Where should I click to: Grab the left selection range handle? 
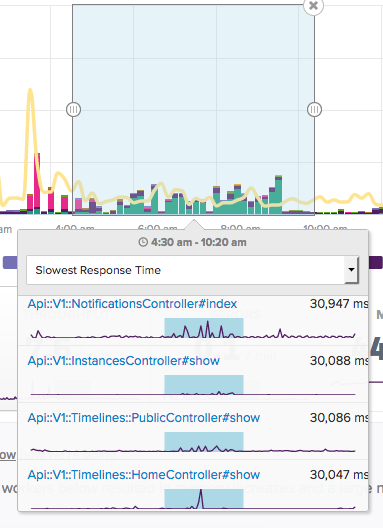73,109
